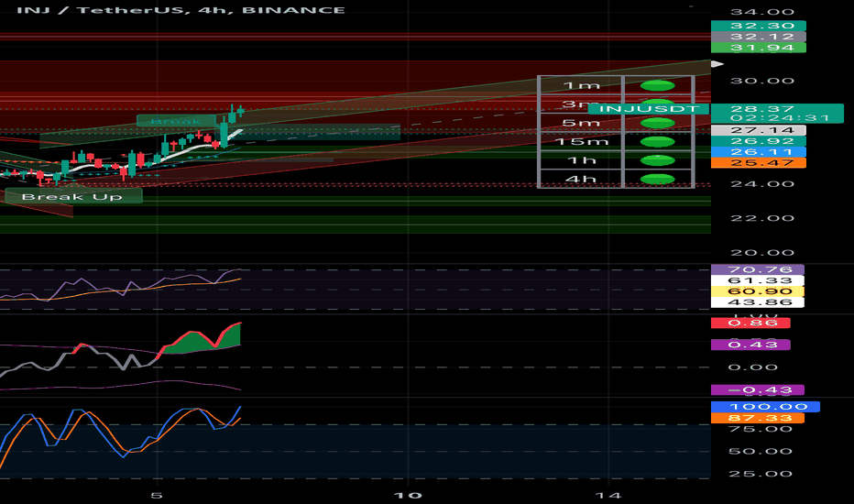Click the 0.00 oscillator axis label
Image resolution: width=854 pixels, height=504 pixels.
(752, 367)
